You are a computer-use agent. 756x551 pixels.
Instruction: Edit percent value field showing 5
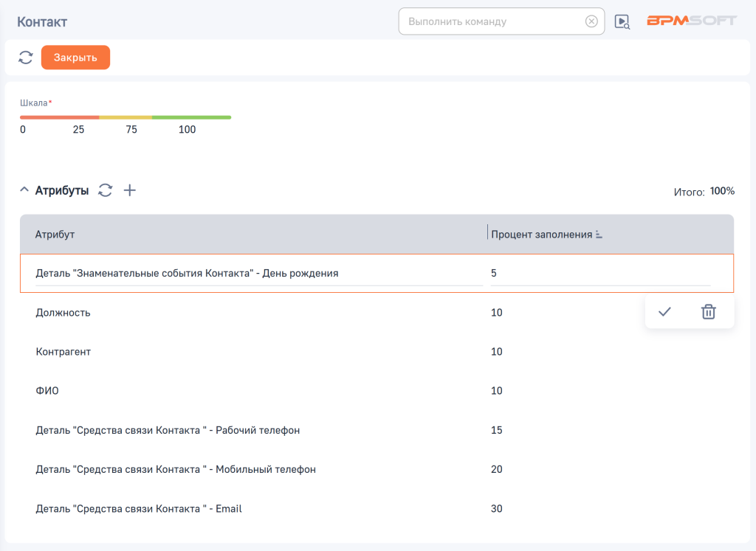(599, 274)
